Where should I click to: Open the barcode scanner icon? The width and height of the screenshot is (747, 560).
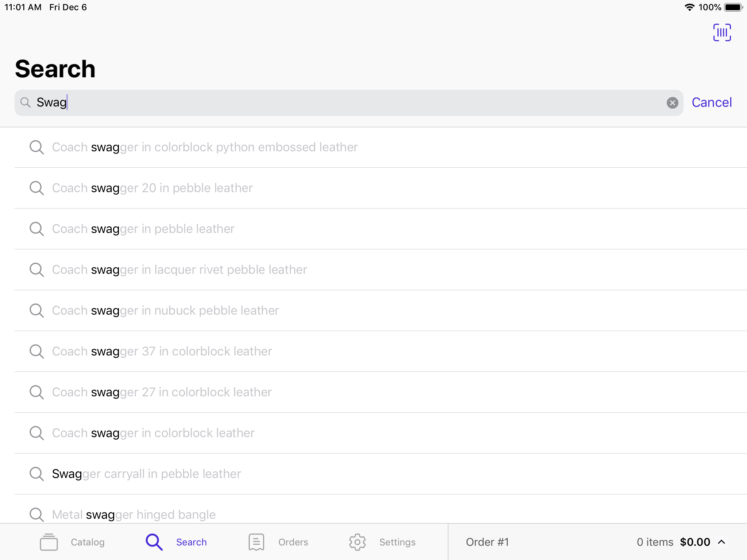point(722,32)
